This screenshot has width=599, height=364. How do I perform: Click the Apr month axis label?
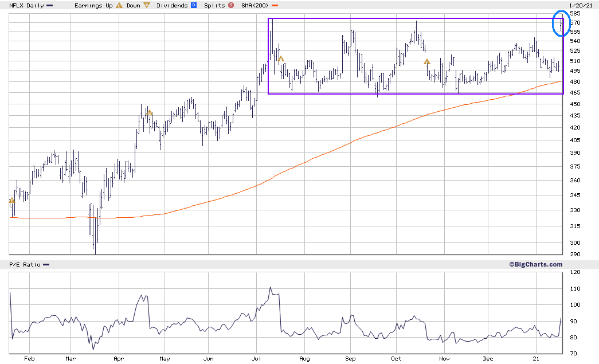click(x=119, y=359)
